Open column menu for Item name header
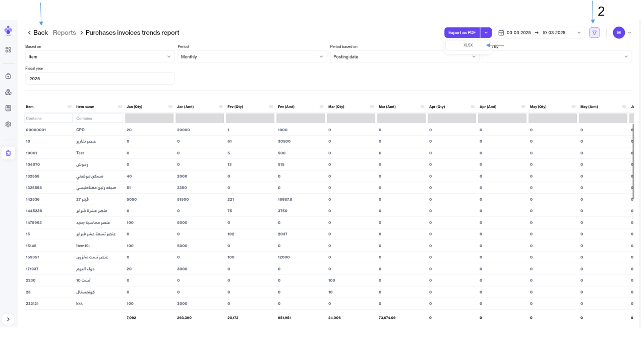This screenshot has width=644, height=341. pyautogui.click(x=120, y=107)
